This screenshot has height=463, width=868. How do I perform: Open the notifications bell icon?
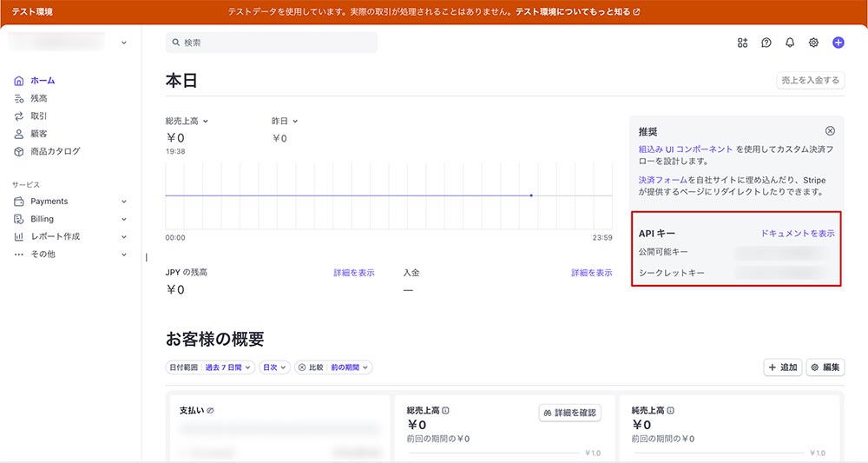point(790,43)
